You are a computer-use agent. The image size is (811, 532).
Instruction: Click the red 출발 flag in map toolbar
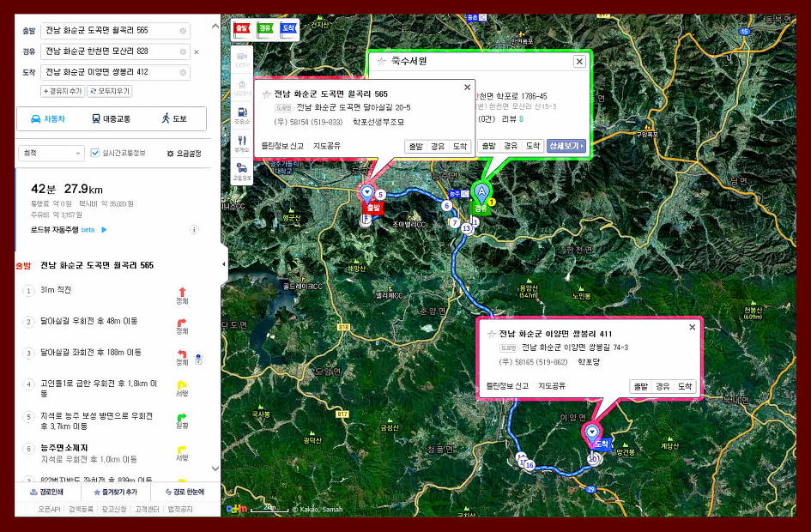(x=241, y=29)
